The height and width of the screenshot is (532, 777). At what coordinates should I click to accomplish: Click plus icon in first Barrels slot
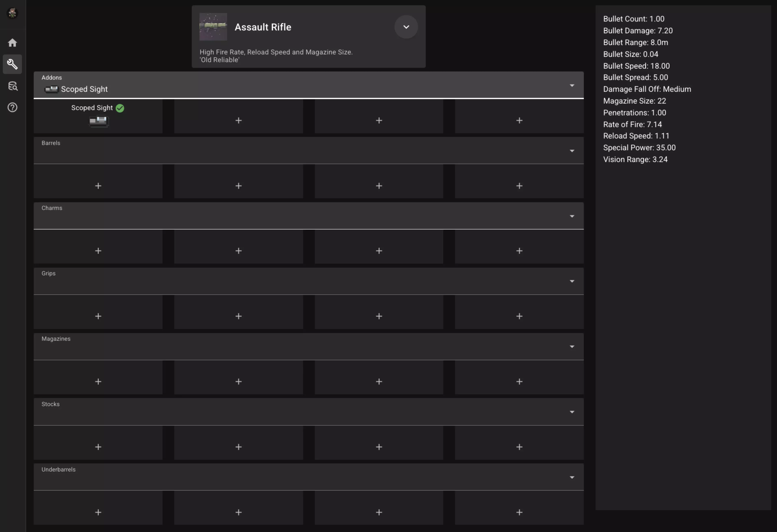tap(98, 186)
